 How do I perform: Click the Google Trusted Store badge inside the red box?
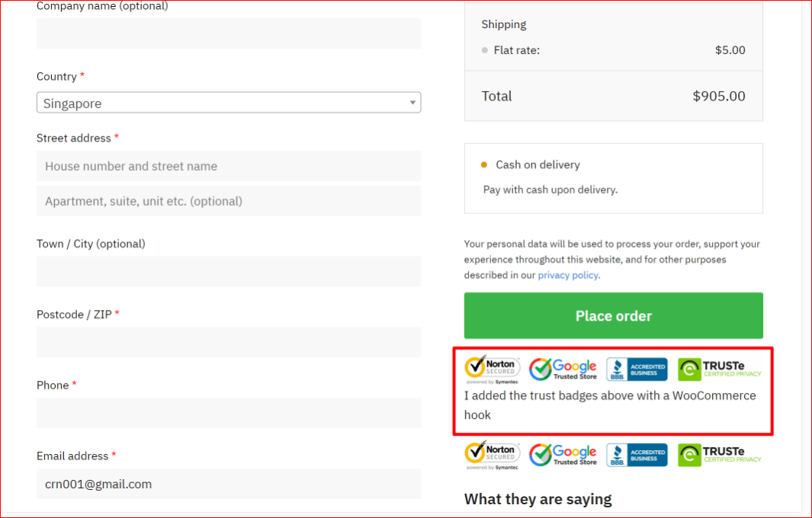[x=563, y=369]
